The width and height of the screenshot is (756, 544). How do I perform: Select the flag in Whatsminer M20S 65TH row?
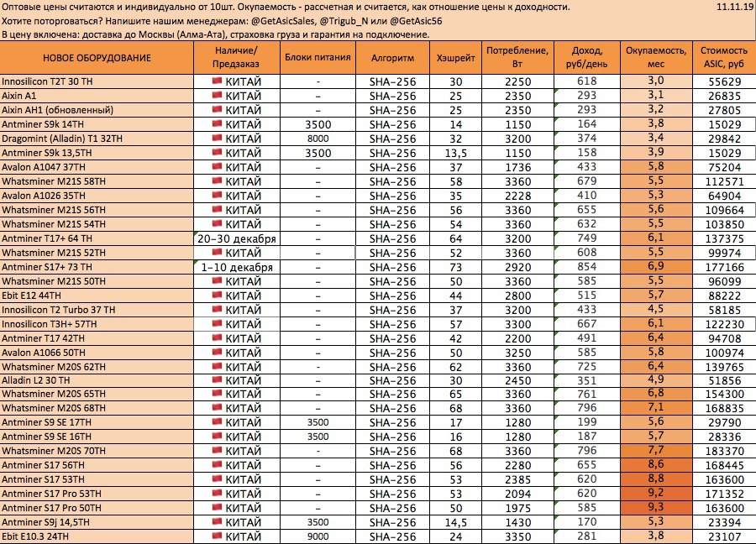tap(217, 393)
